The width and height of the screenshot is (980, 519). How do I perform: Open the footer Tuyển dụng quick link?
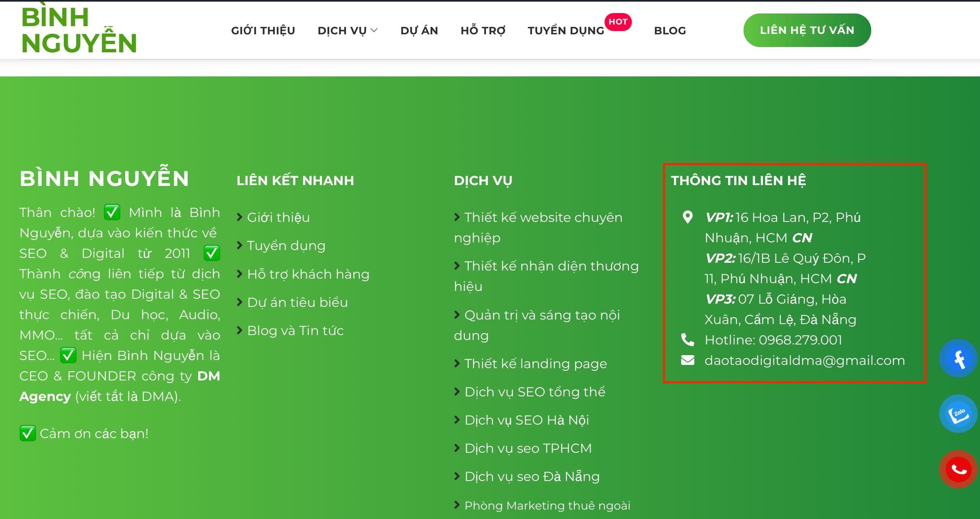point(286,246)
